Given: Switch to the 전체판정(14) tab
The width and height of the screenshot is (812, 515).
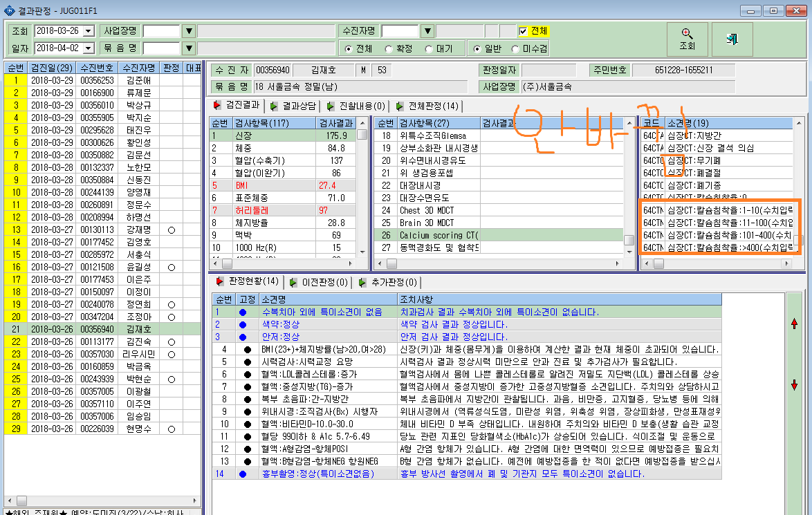Looking at the screenshot, I should (427, 106).
